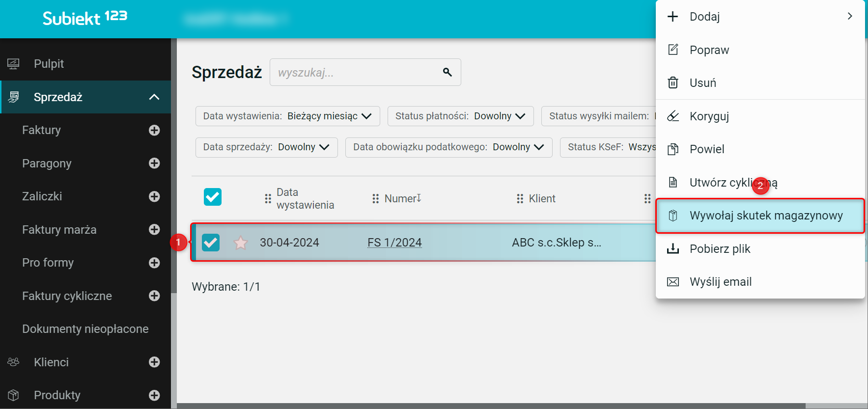Open the Status płatności filter dropdown
The image size is (868, 409).
[461, 116]
